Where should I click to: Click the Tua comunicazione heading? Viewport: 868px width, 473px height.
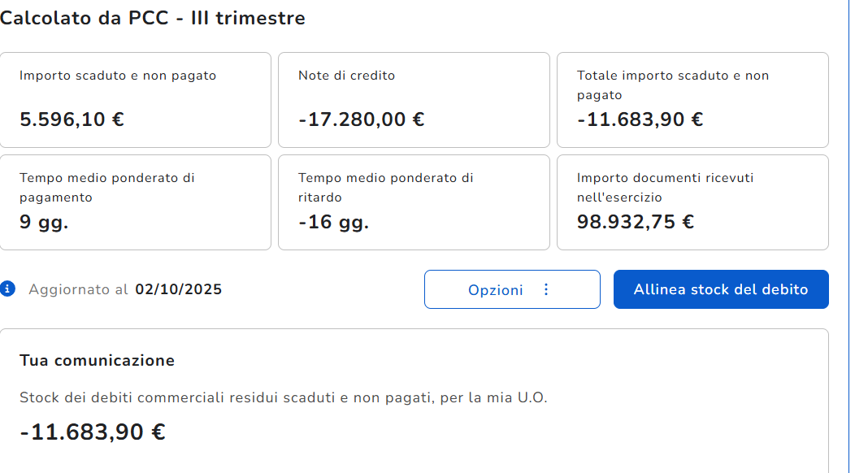(x=97, y=360)
